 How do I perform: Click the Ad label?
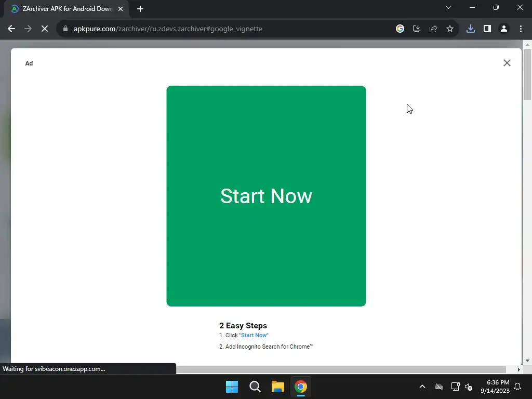coord(29,63)
